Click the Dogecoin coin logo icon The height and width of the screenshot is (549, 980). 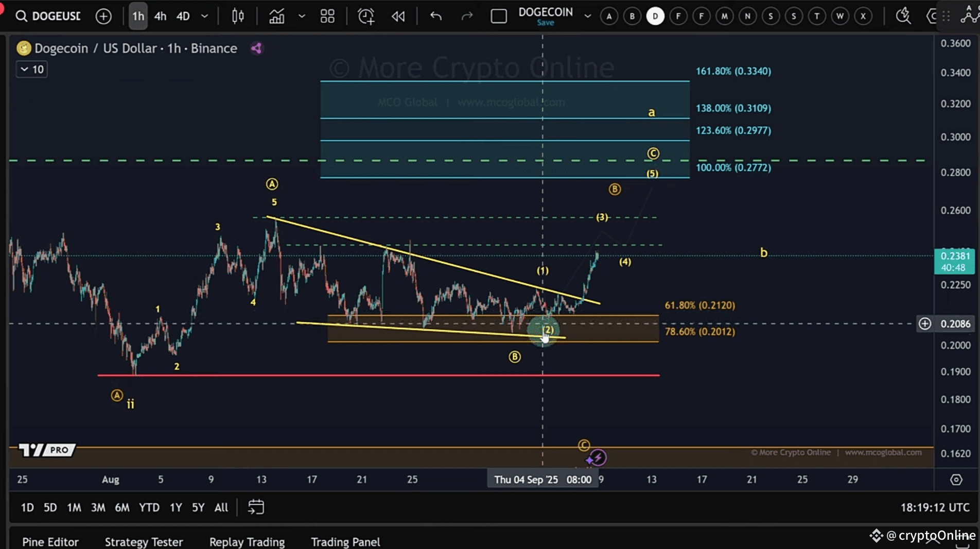coord(24,48)
